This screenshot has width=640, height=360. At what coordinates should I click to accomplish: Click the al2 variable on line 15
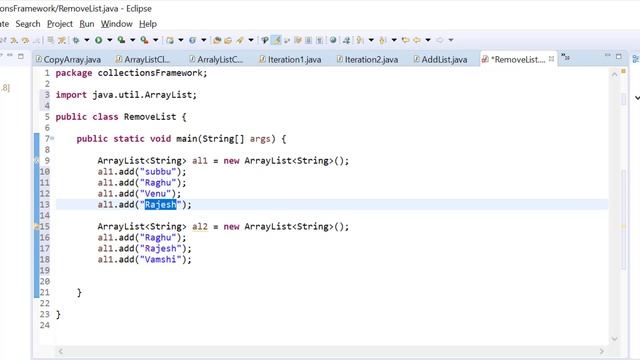(200, 227)
